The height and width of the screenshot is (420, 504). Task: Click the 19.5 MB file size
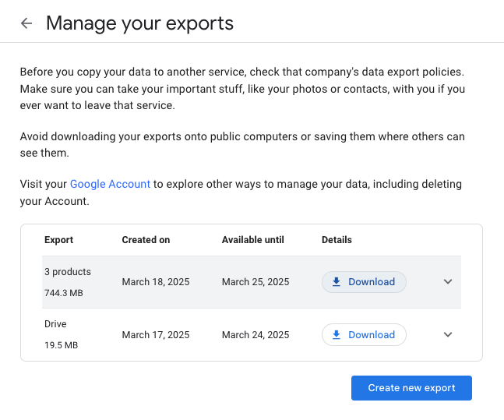click(x=61, y=345)
